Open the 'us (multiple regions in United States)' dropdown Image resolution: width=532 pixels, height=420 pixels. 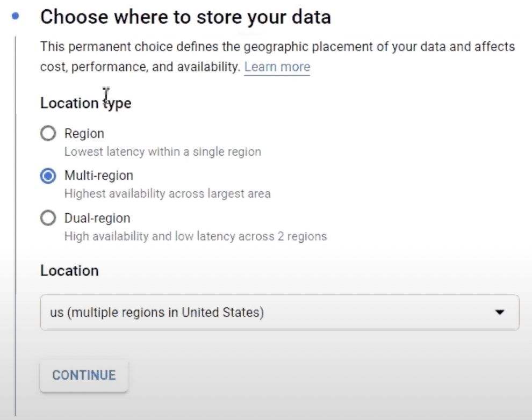(x=279, y=312)
